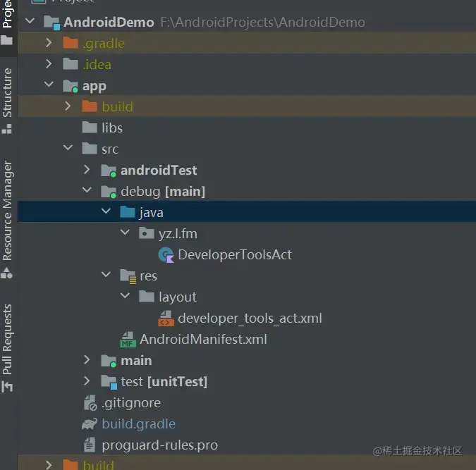Select the layout folder label
Screen dimensions: 476x470
pyautogui.click(x=178, y=297)
